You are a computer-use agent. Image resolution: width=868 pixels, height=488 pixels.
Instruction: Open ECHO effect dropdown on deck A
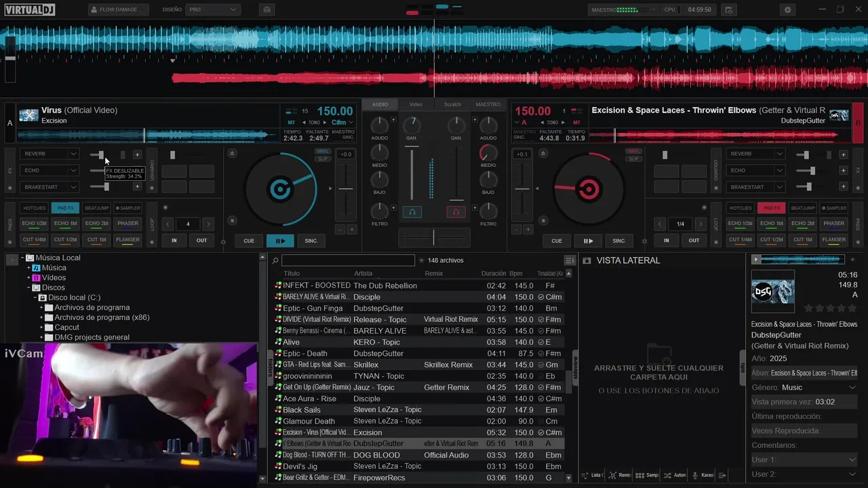[x=73, y=170]
